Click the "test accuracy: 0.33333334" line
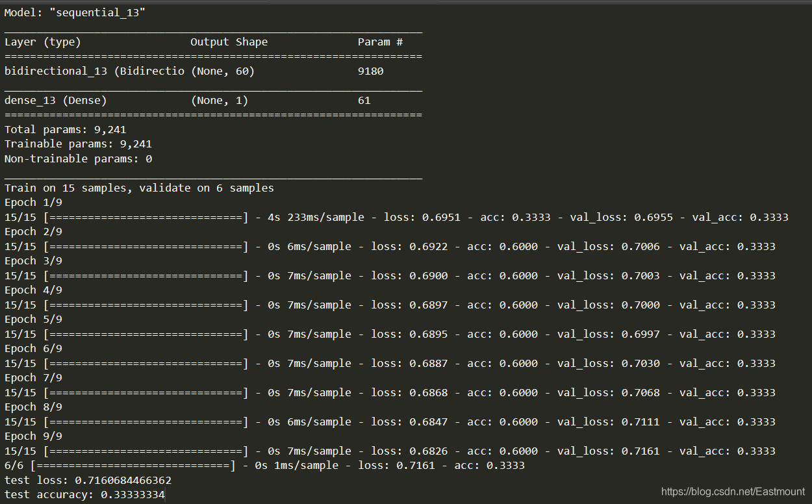Viewport: 812px width, 504px height. pyautogui.click(x=84, y=495)
